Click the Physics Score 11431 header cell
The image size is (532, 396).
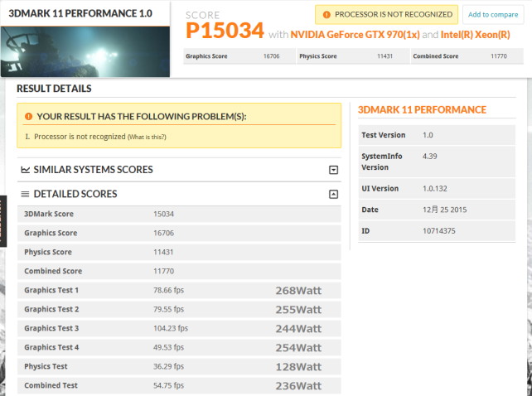(353, 56)
